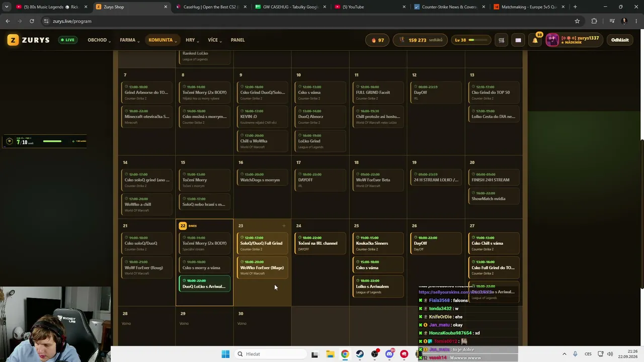644x362 pixels.
Task: Open the WatchDogs s morrym event
Action: [x=262, y=177]
